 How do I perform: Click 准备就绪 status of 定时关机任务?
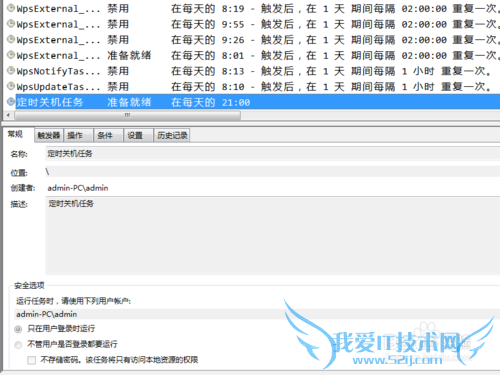click(x=129, y=102)
